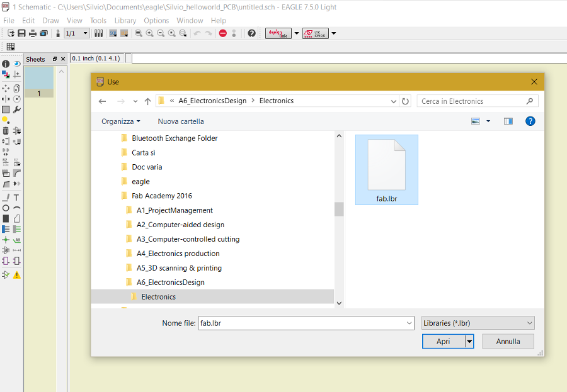This screenshot has height=392, width=567.
Task: Click the zoom-to-fit magnifier icon
Action: point(138,33)
